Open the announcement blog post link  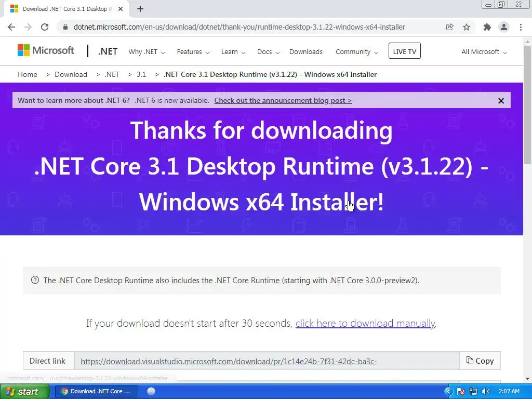[283, 100]
